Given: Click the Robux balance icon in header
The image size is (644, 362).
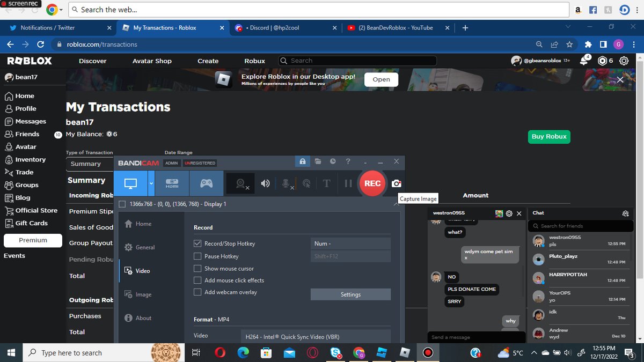Looking at the screenshot, I should (602, 61).
